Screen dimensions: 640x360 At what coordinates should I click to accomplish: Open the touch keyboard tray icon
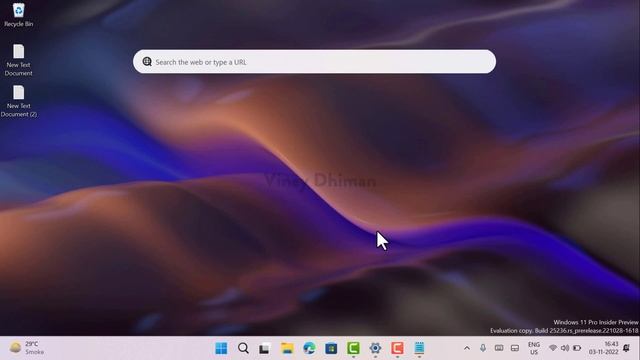coord(499,348)
